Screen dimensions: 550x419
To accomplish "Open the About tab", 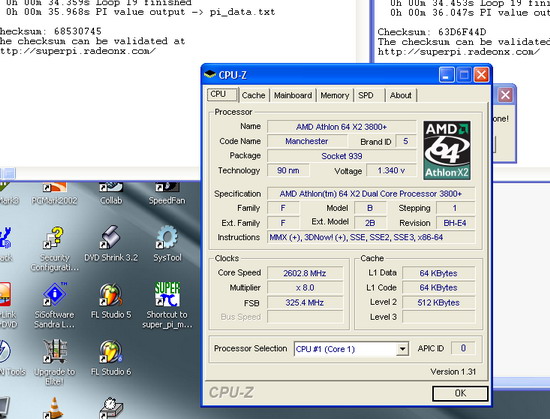I will point(401,95).
